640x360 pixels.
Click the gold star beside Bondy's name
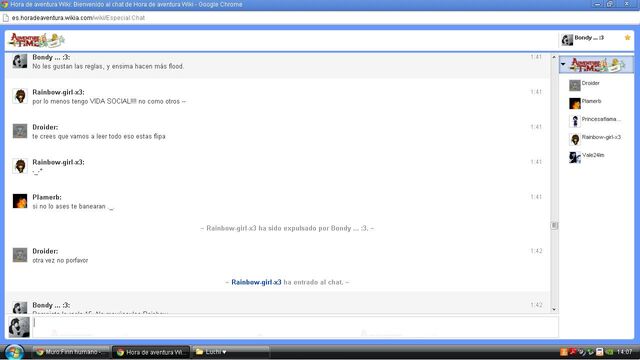pyautogui.click(x=627, y=38)
